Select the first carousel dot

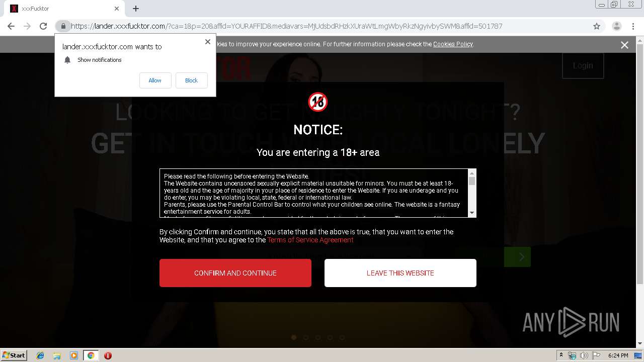click(294, 337)
